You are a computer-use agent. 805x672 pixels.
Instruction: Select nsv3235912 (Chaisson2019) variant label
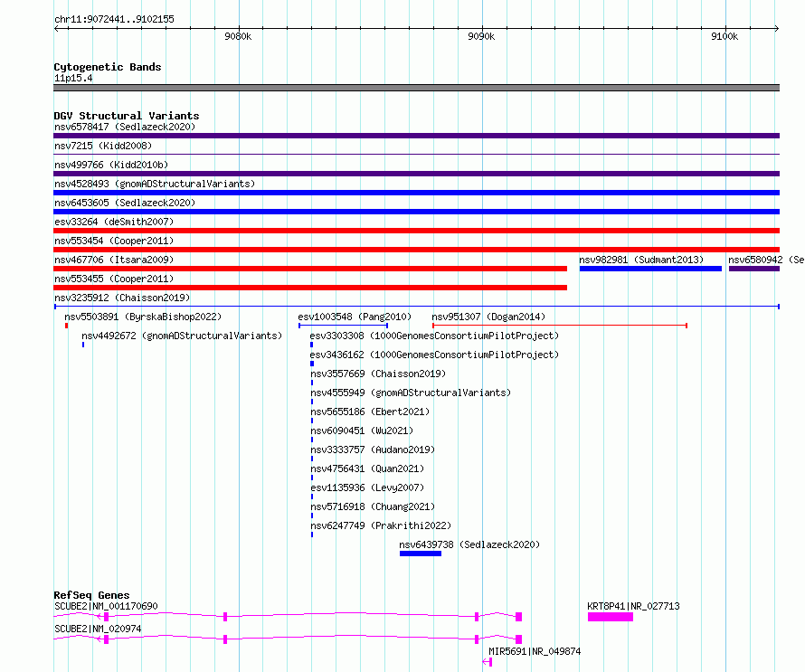[122, 298]
